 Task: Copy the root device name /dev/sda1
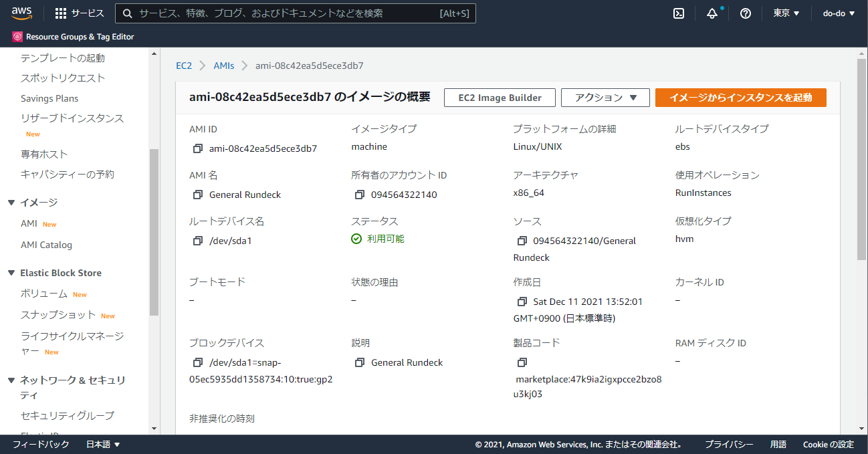click(197, 241)
